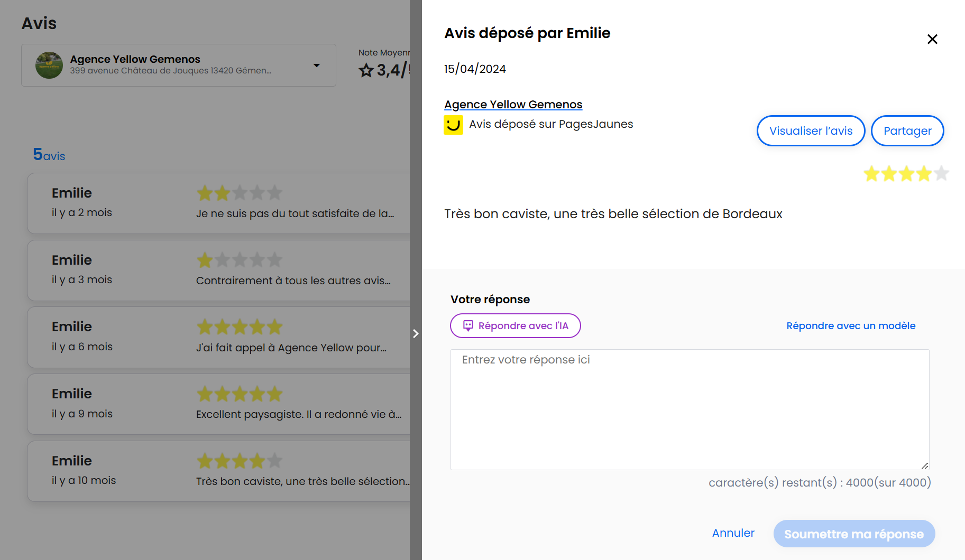965x560 pixels.
Task: Click the review date 15/04/2024
Action: click(475, 69)
